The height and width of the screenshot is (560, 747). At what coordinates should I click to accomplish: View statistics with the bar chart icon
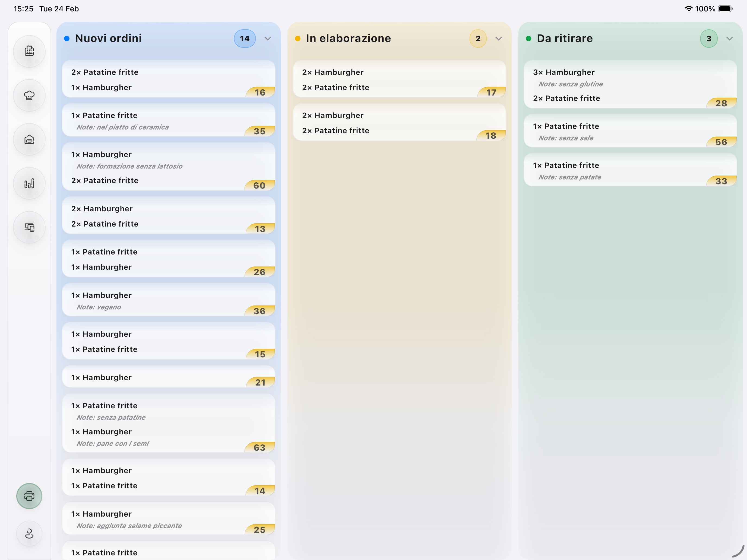[29, 183]
